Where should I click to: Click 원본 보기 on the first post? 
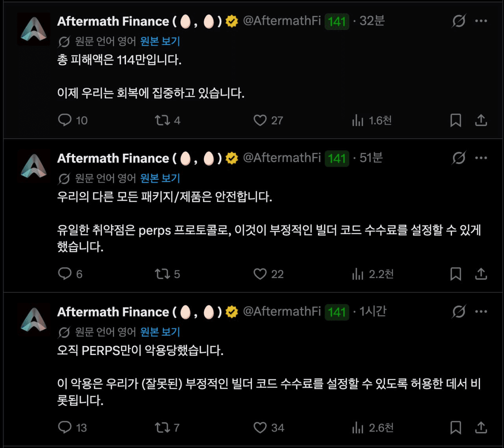160,41
